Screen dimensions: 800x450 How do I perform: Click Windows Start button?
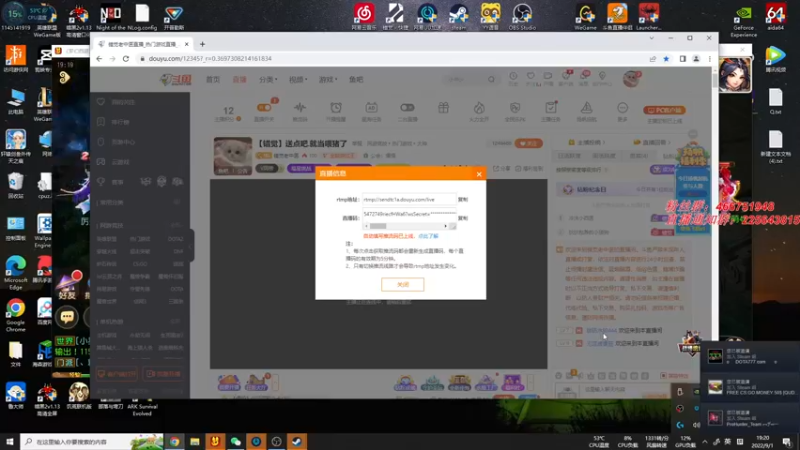tap(10, 441)
